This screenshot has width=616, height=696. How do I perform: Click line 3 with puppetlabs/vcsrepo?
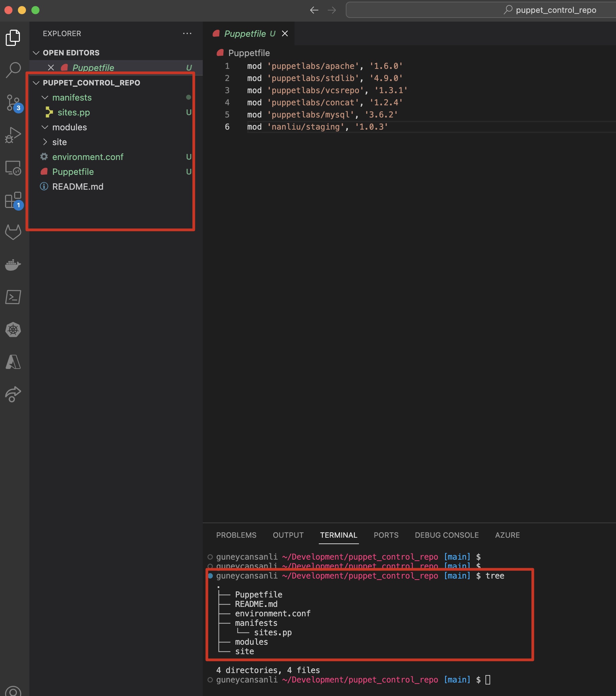pos(327,90)
